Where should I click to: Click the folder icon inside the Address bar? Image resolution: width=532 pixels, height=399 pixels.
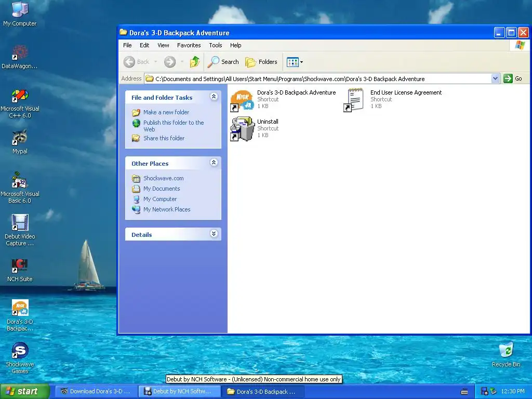(x=149, y=79)
